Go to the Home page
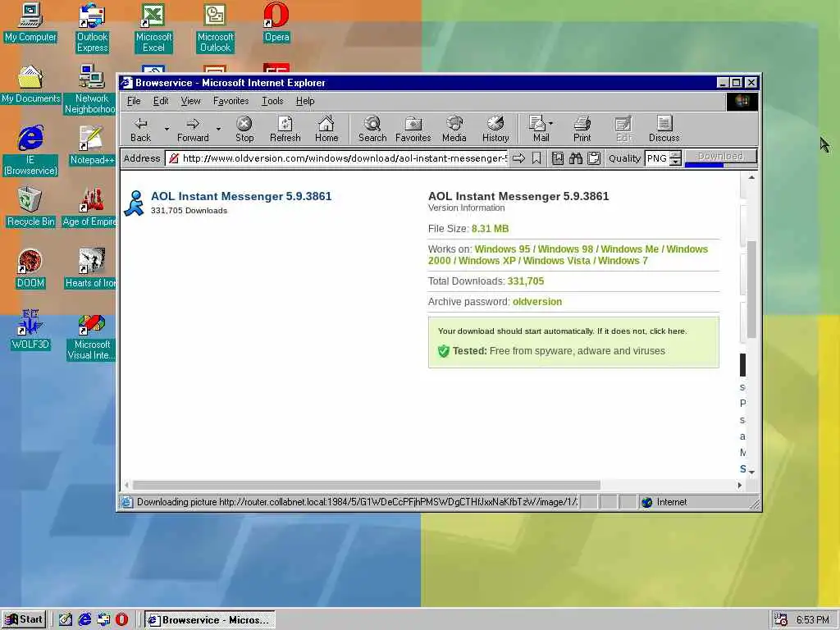Screen dimensions: 840x630 [326, 130]
